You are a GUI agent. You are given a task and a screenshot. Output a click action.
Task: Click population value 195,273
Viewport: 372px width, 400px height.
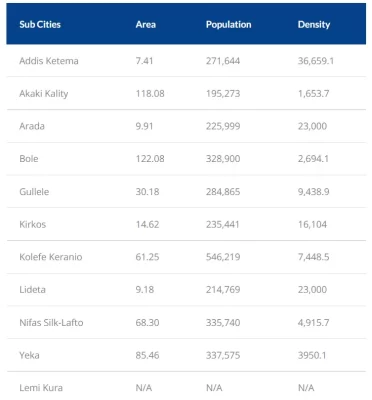(x=223, y=94)
